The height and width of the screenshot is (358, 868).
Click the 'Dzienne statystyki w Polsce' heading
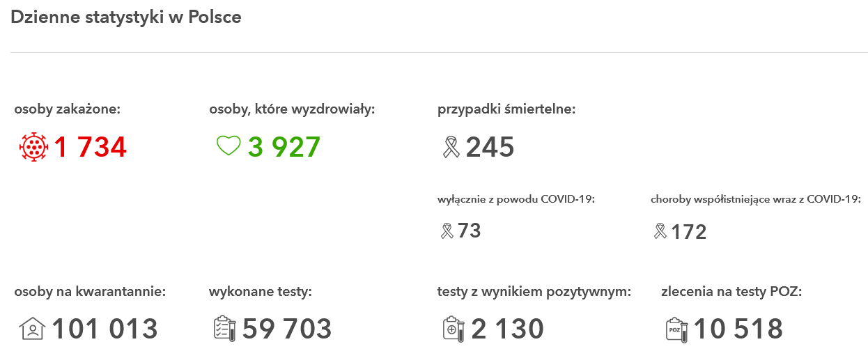pos(126,17)
